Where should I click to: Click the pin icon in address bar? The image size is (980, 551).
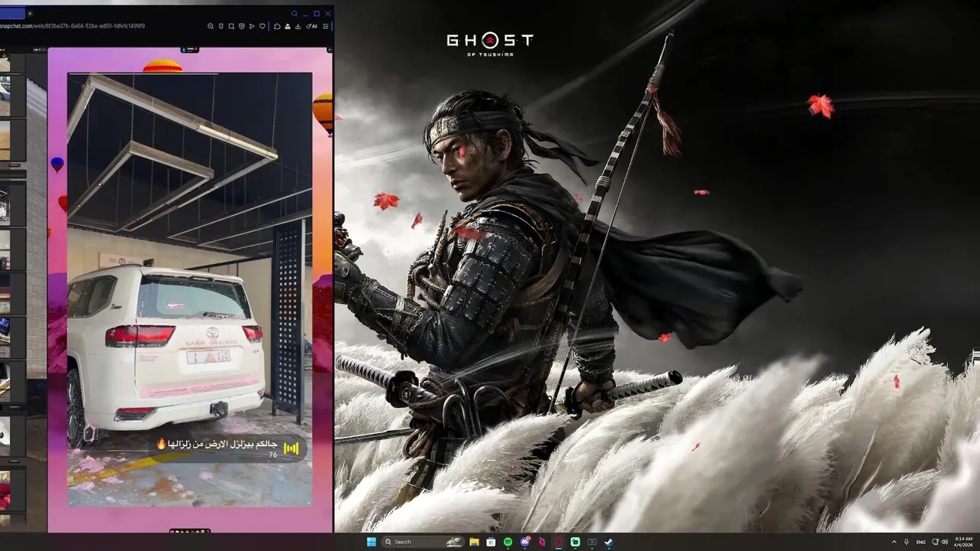click(x=221, y=26)
